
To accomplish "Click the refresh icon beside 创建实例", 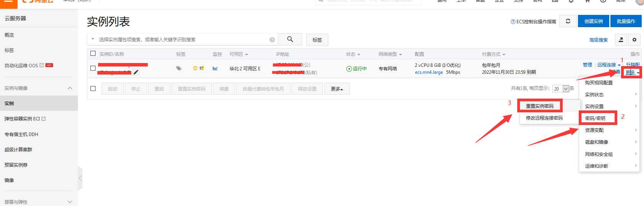I will [x=568, y=21].
